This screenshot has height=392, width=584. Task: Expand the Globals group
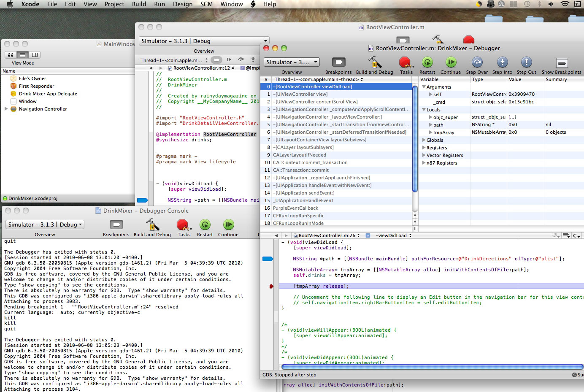click(x=424, y=140)
